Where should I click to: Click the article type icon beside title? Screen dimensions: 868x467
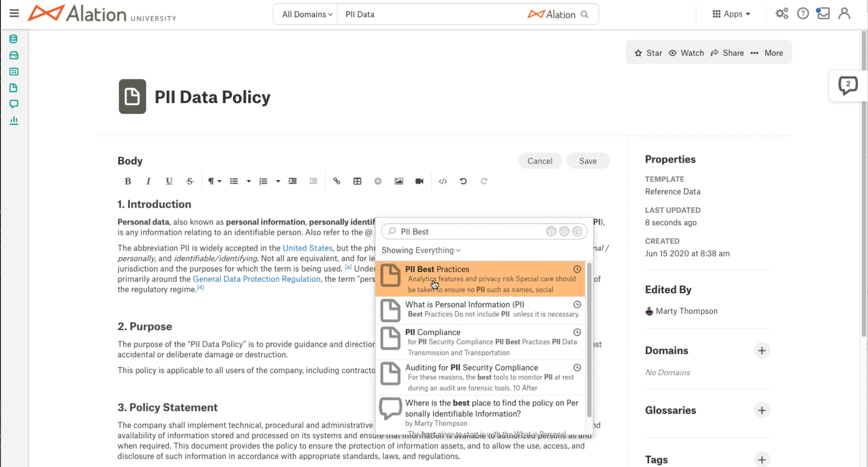tap(132, 97)
